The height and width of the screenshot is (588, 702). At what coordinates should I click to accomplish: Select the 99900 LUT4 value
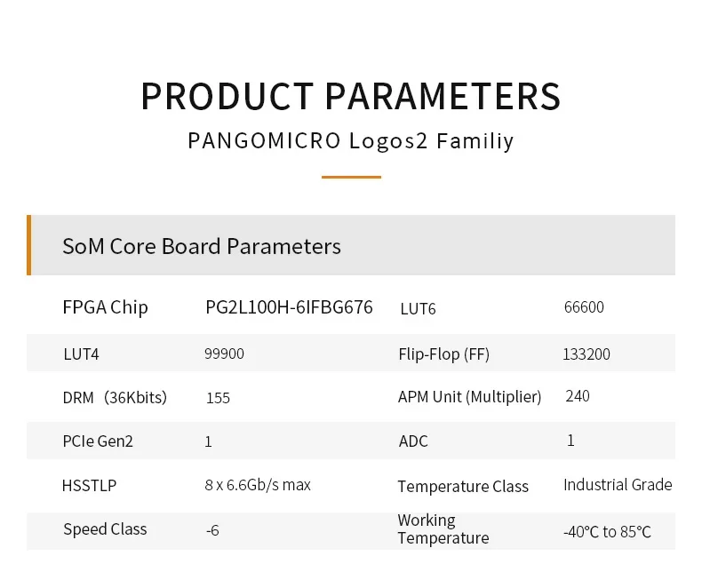[224, 354]
